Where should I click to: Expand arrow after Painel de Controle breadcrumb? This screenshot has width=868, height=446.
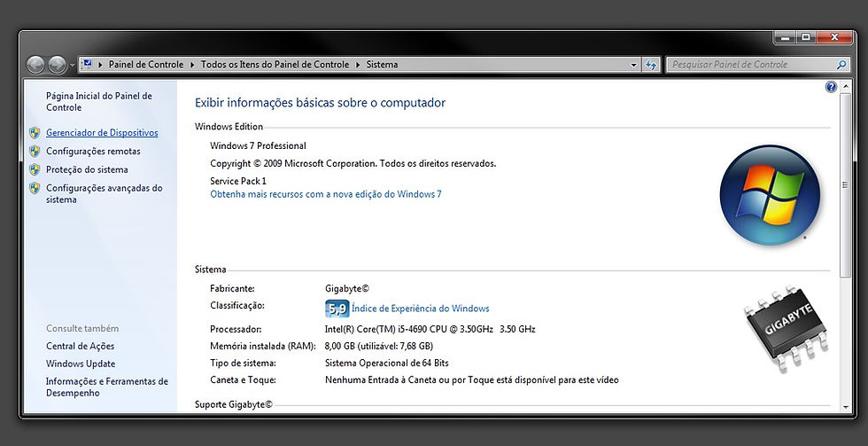pos(192,64)
